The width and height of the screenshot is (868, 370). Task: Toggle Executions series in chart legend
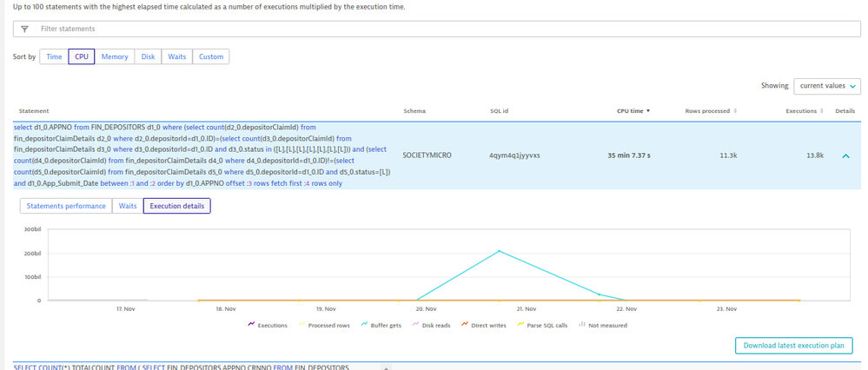(x=268, y=325)
